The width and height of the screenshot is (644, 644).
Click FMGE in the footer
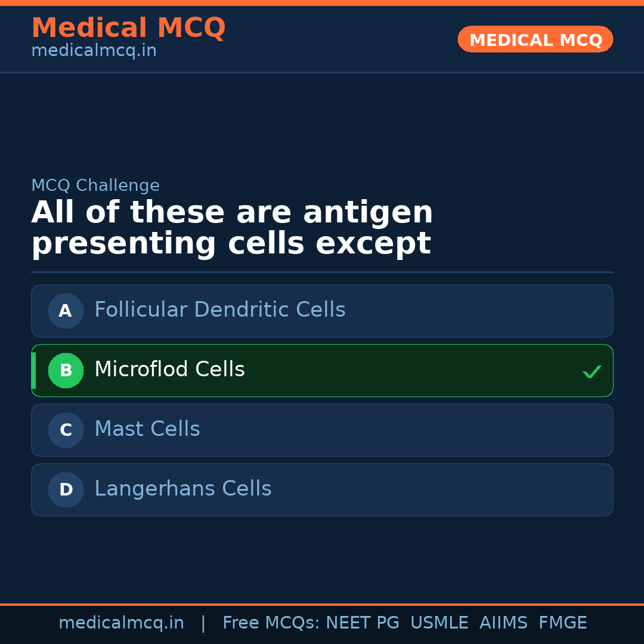[x=562, y=623]
